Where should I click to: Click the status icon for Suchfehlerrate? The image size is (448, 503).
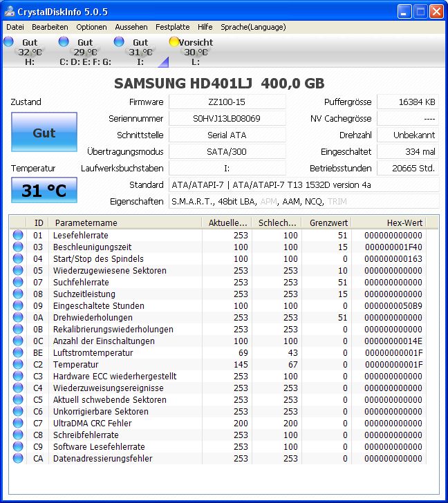tap(18, 282)
